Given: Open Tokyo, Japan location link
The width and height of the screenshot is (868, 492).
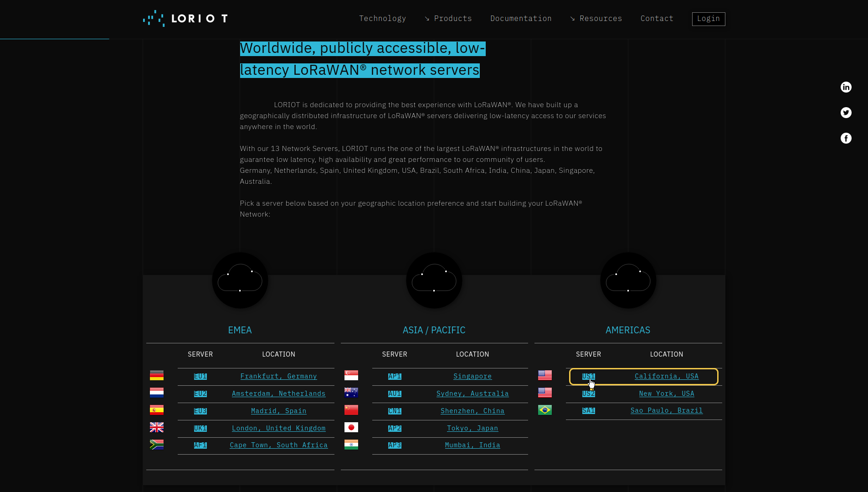Looking at the screenshot, I should [x=473, y=428].
